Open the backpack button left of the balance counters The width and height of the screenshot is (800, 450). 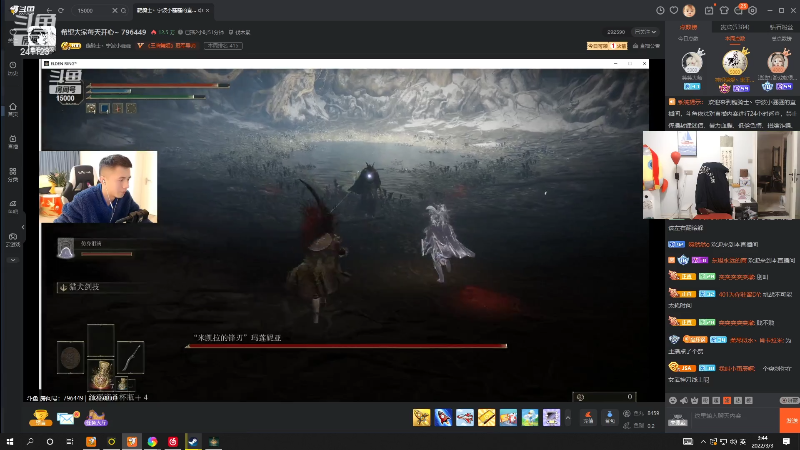pos(610,417)
